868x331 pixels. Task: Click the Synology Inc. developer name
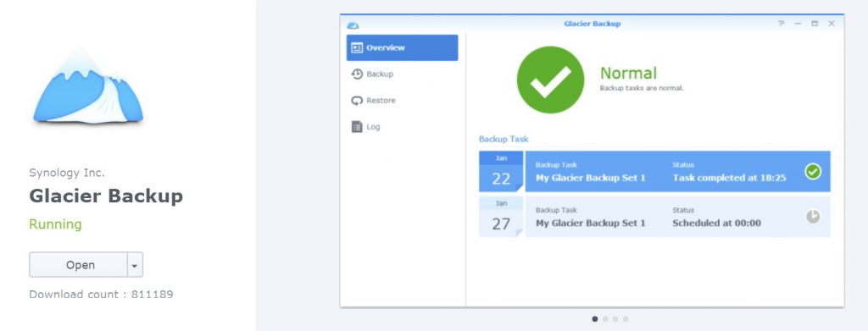click(x=66, y=173)
